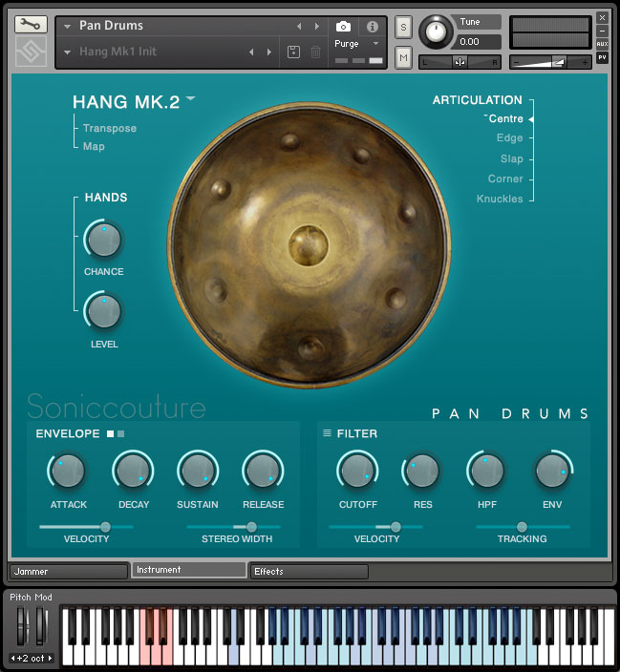The image size is (620, 672).
Task: Click the Tune knob
Action: pos(436,31)
